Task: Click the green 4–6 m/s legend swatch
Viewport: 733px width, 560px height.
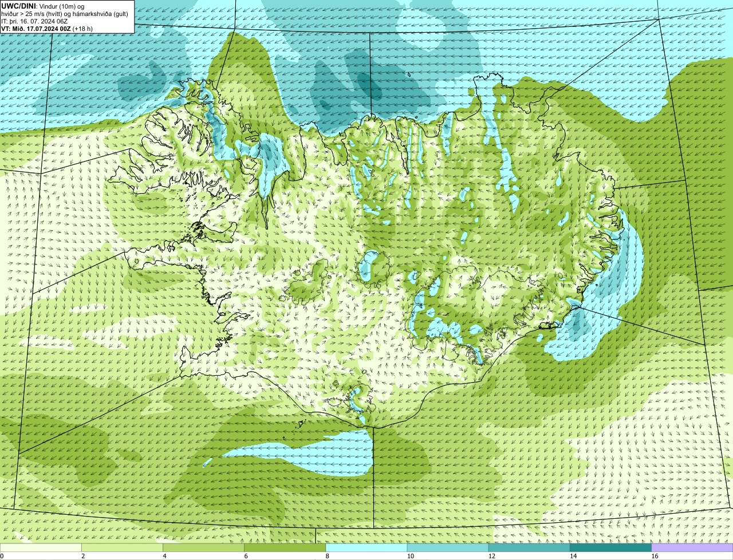Action: (203, 548)
